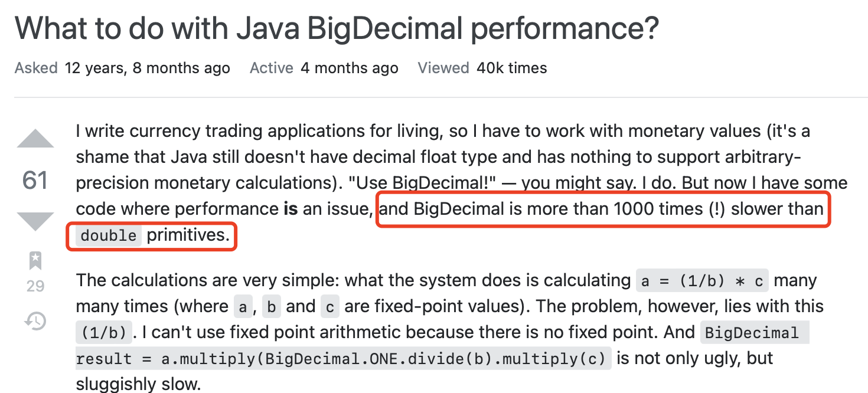868x393 pixels.
Task: Open the question title link
Action: click(337, 29)
